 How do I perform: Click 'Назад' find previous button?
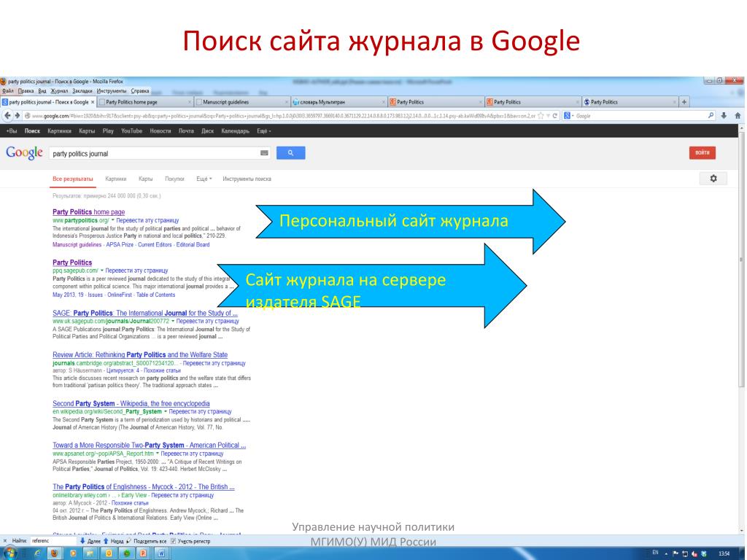(x=113, y=541)
